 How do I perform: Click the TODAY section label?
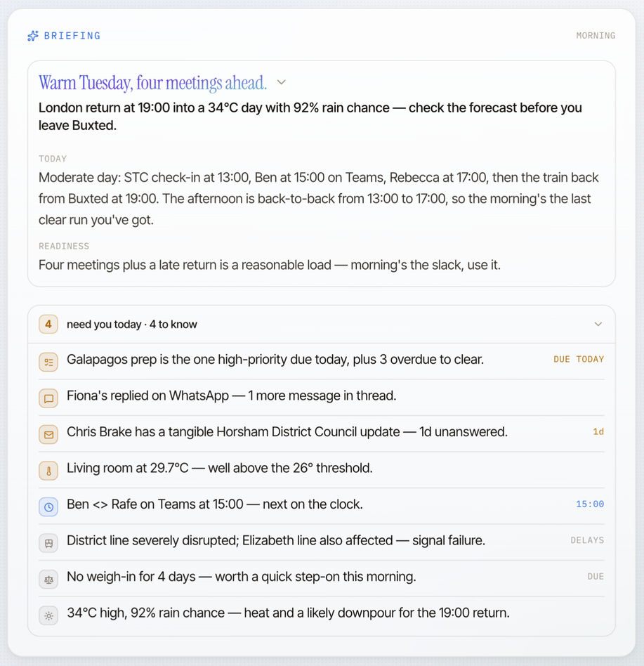(53, 159)
